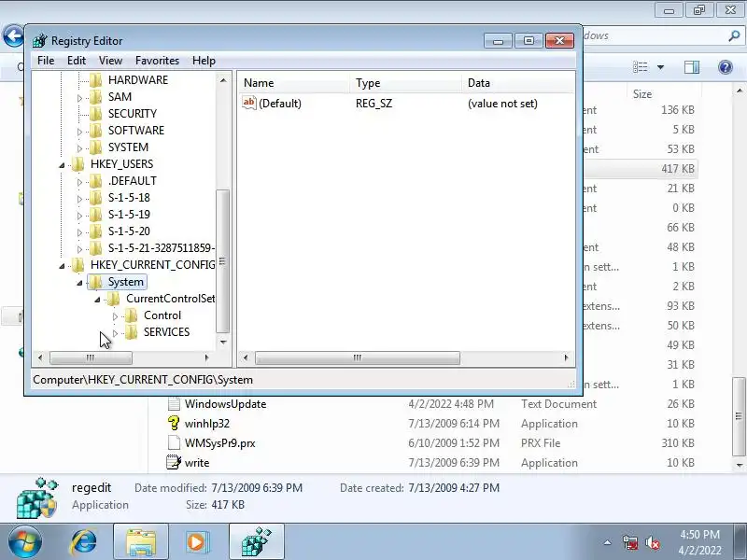The image size is (747, 560).
Task: Open Windows Media Player from taskbar
Action: [197, 542]
